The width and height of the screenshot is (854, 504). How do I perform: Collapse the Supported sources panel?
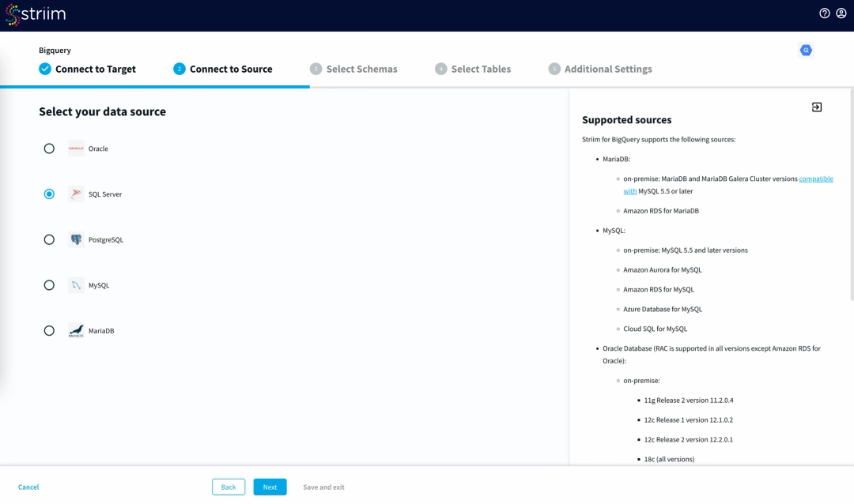tap(816, 106)
